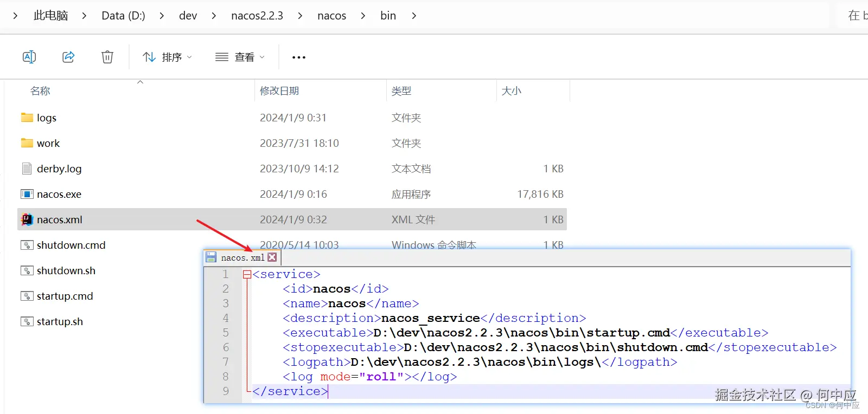This screenshot has width=868, height=414.
Task: Expand chevron after Data (D:) breadcrumb
Action: pos(162,16)
